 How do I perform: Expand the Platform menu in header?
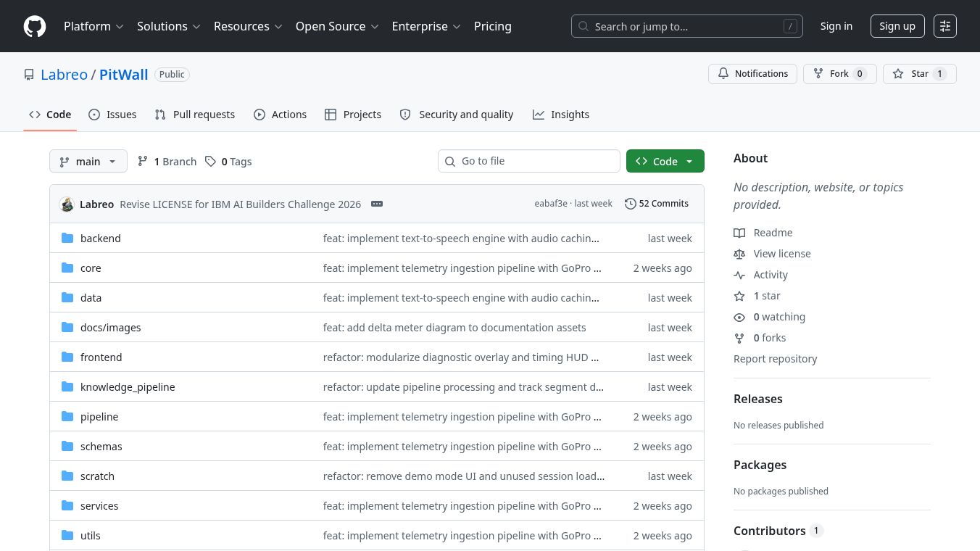94,26
